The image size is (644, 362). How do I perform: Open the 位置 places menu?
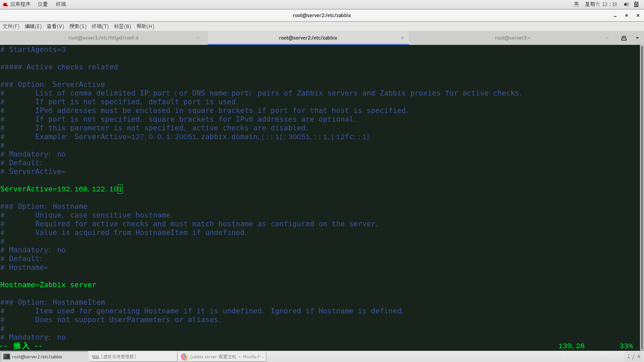point(43,4)
